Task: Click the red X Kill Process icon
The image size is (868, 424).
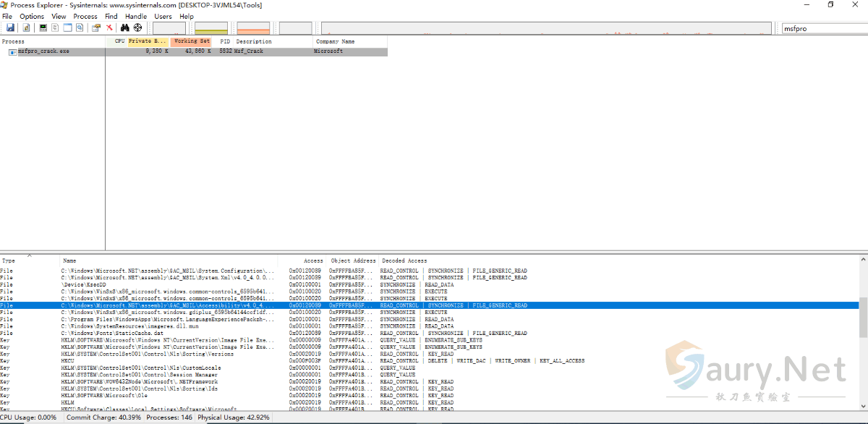Action: (109, 27)
